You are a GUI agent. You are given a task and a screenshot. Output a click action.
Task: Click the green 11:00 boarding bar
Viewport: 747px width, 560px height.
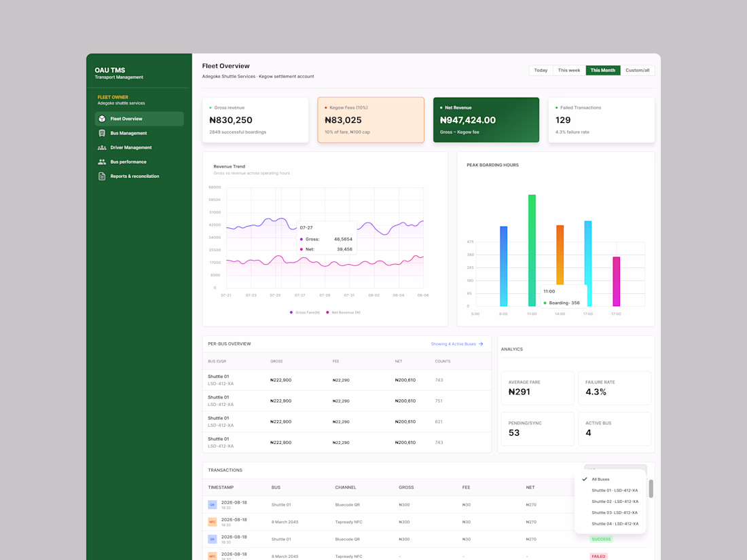click(532, 250)
